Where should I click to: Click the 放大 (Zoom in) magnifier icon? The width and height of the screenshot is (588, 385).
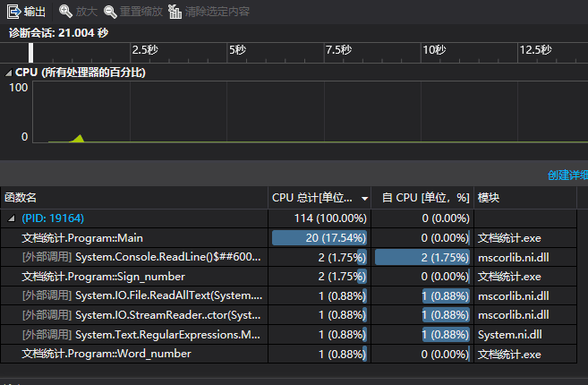tap(66, 12)
